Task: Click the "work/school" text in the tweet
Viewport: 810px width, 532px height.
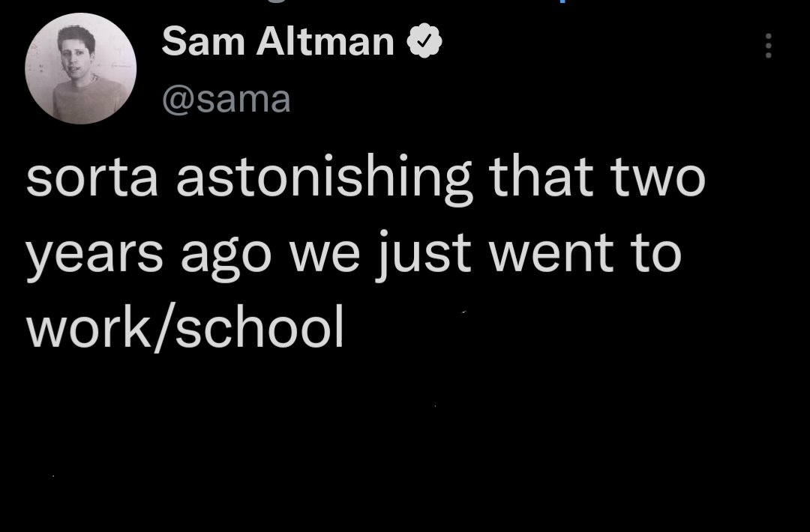Action: [184, 327]
